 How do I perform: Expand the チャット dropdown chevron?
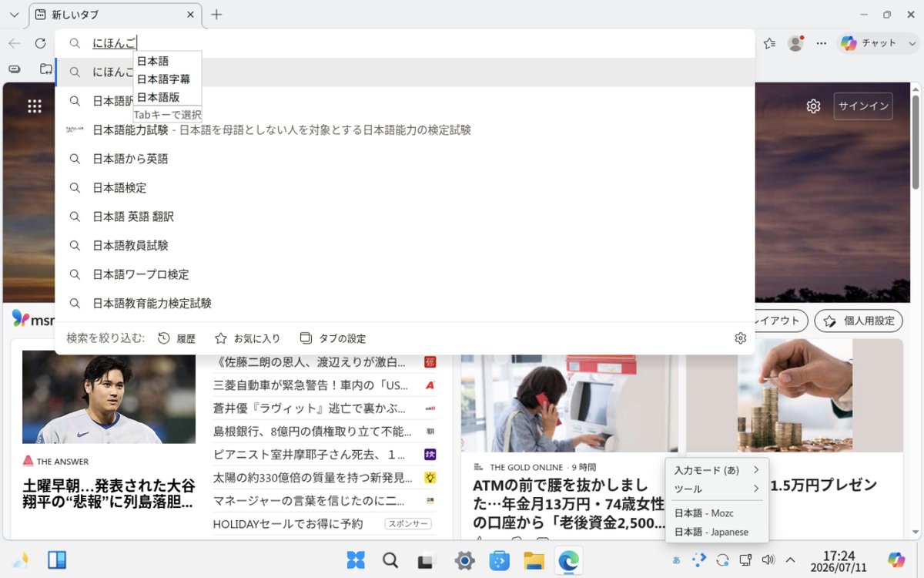click(x=913, y=43)
